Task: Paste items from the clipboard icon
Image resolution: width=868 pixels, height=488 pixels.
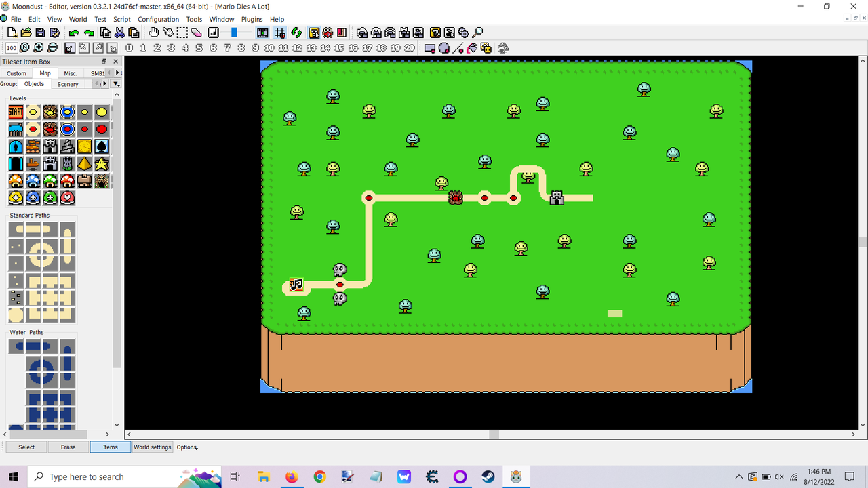Action: click(x=134, y=33)
